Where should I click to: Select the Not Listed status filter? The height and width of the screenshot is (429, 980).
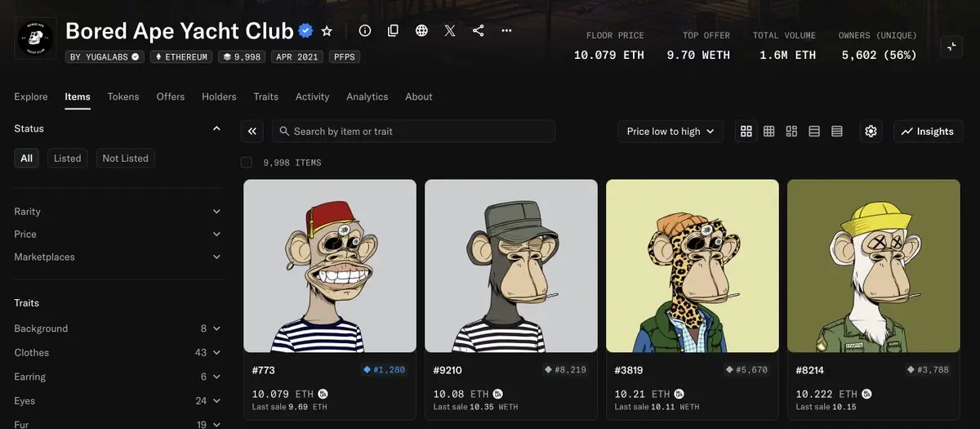click(x=125, y=158)
